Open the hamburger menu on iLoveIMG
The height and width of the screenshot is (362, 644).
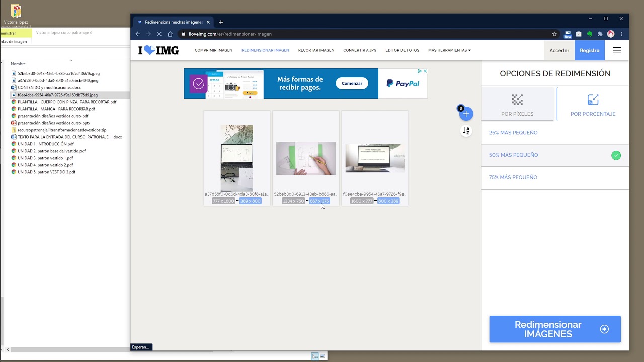coord(617,50)
